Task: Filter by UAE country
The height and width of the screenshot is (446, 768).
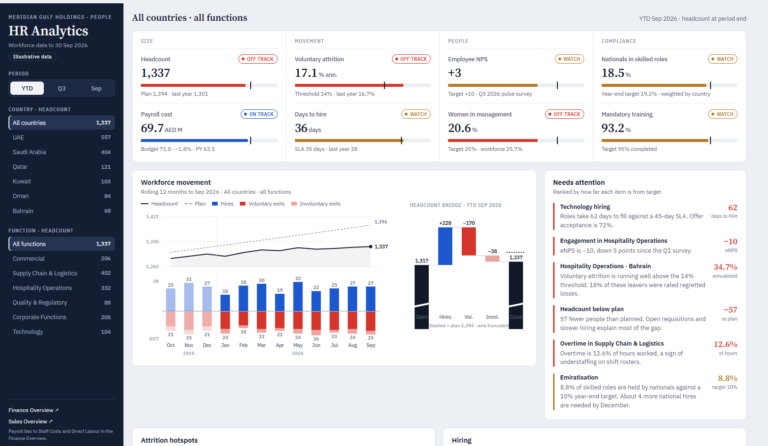Action: point(62,138)
